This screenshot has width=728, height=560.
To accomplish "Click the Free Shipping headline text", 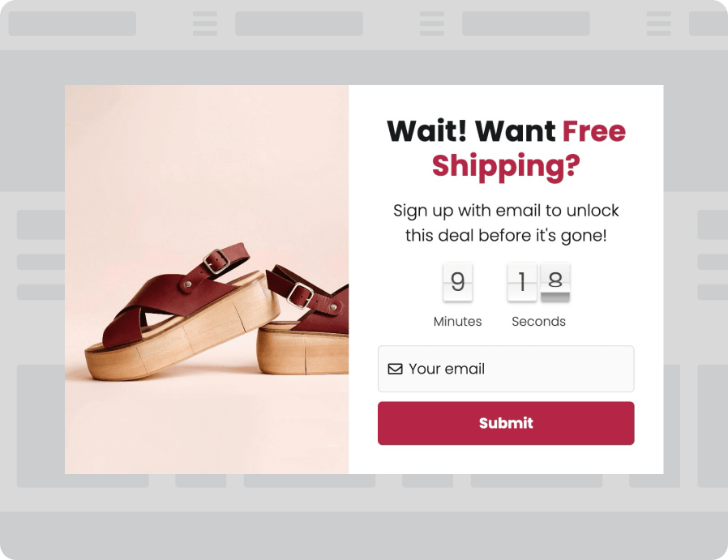I will tap(506, 148).
